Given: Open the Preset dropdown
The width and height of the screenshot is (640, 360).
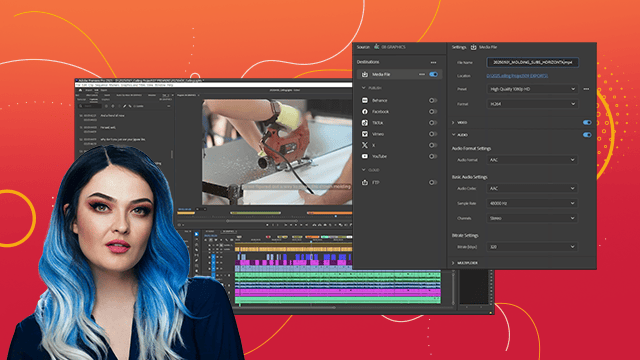Looking at the screenshot, I should pos(532,89).
